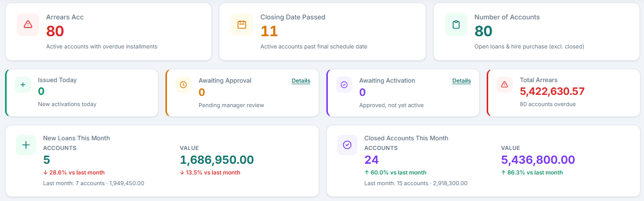
Task: Click the 'Closed Accounts This Month' heading
Action: pos(406,138)
